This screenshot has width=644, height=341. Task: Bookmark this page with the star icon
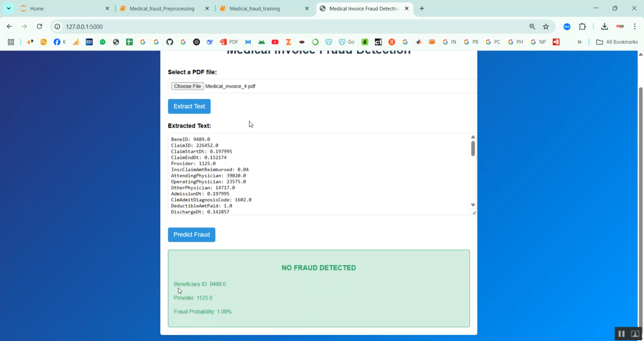click(546, 27)
